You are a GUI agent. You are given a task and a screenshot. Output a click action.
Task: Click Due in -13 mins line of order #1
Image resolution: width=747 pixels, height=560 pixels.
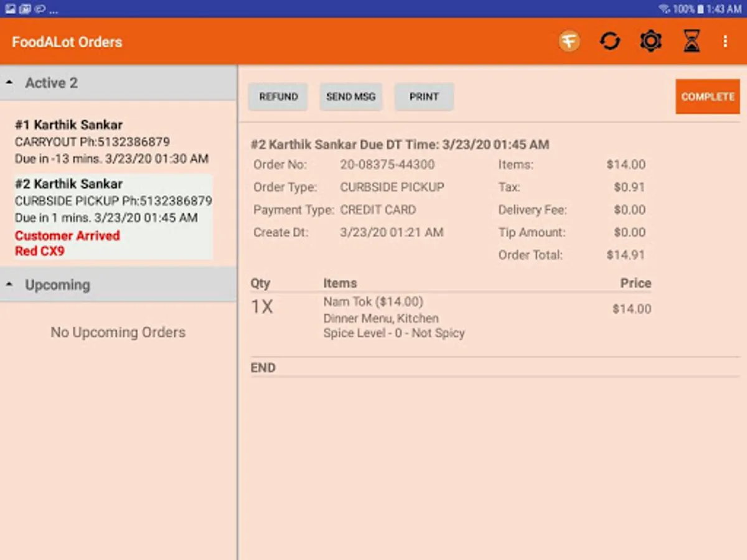click(x=111, y=159)
